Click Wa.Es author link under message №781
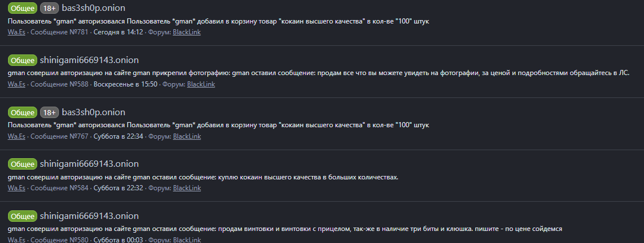Screen dimensions: 644x243 coord(17,32)
